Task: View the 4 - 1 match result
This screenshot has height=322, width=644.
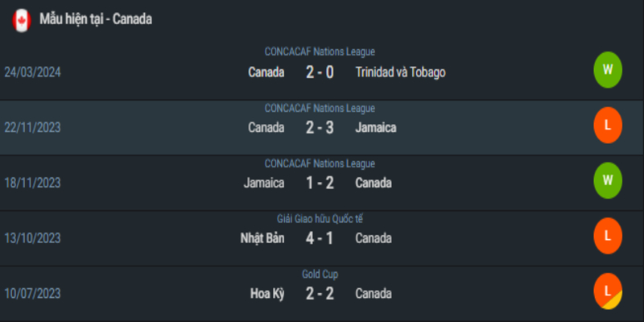Action: click(x=320, y=238)
